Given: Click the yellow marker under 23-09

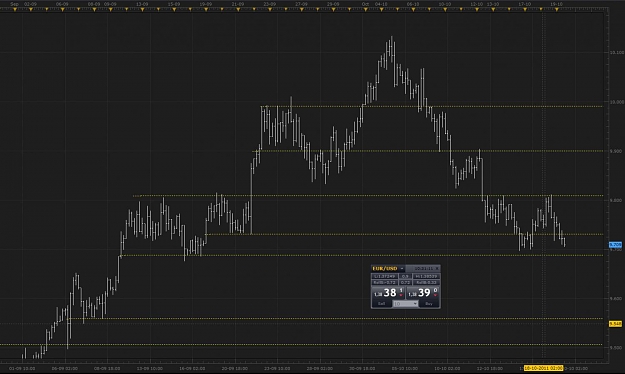Looking at the screenshot, I should pos(270,9).
